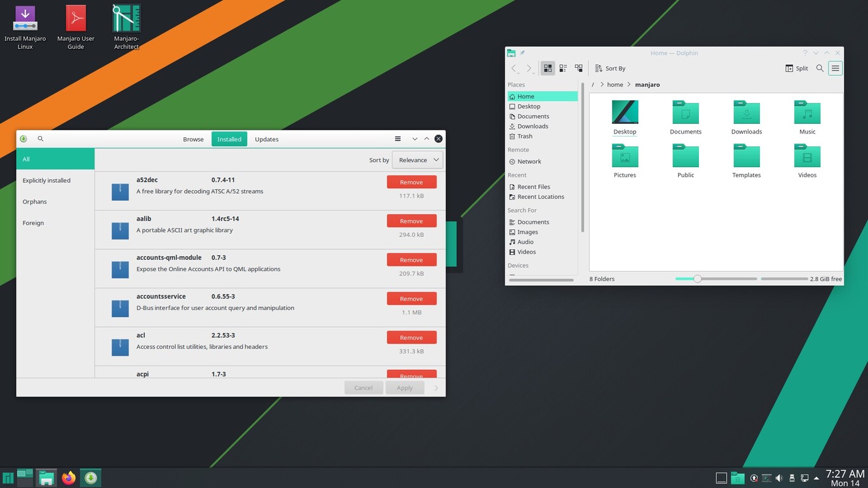Click home in the Dolphin breadcrumb path
868x488 pixels.
click(x=614, y=84)
